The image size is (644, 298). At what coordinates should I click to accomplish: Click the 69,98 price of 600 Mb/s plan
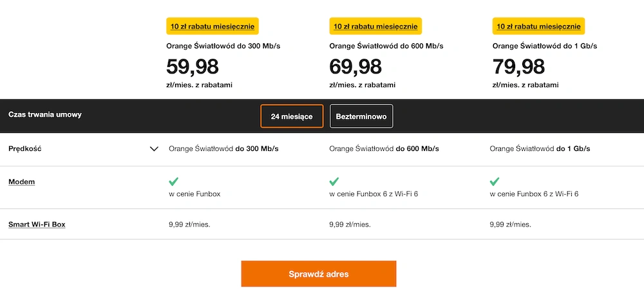coord(355,66)
